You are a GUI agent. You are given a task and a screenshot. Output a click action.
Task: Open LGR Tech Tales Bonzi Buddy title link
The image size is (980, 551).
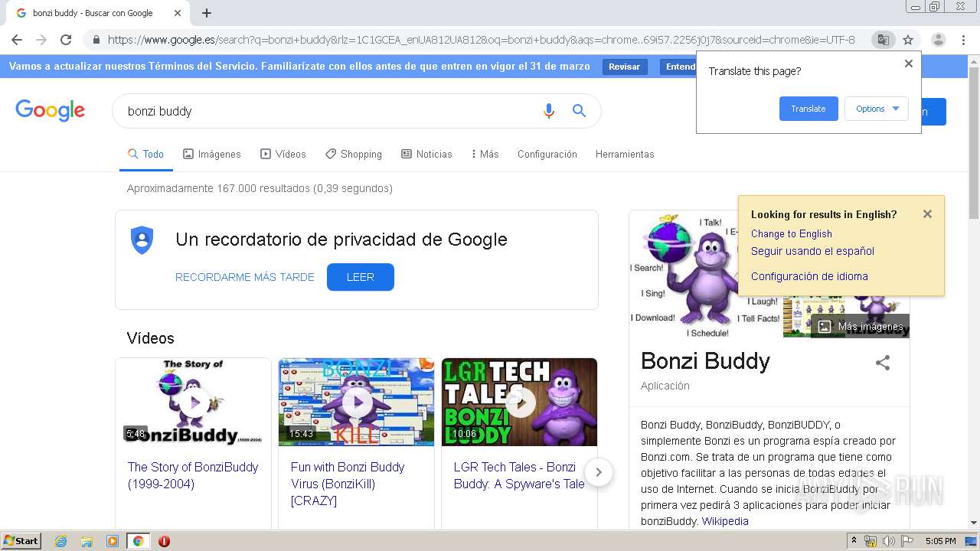click(519, 475)
